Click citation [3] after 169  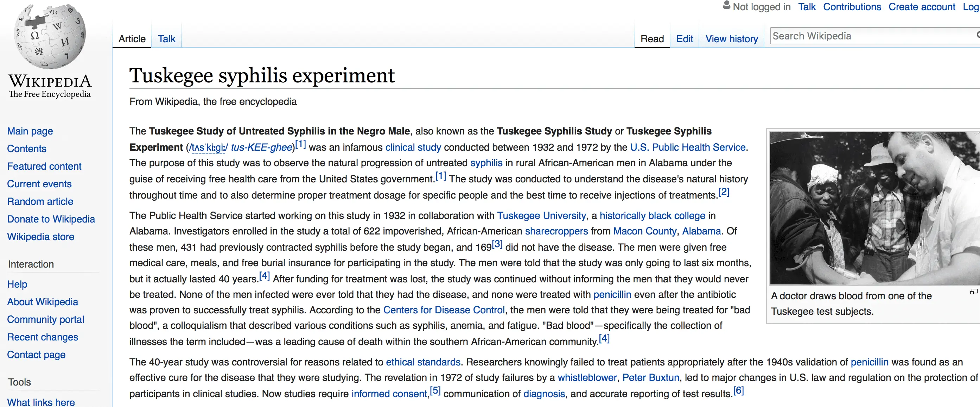pyautogui.click(x=497, y=244)
